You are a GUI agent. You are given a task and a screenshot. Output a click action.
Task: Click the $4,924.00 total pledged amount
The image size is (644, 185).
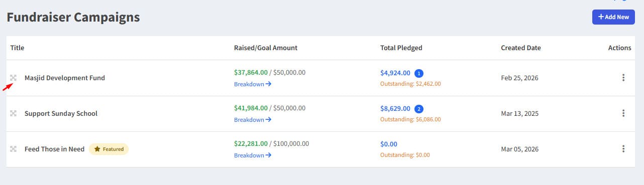pyautogui.click(x=395, y=73)
